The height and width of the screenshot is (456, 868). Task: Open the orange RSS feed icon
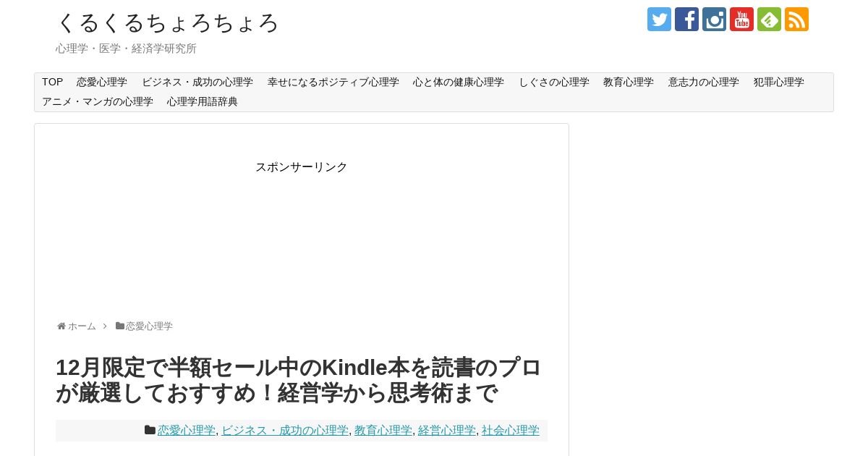click(796, 20)
